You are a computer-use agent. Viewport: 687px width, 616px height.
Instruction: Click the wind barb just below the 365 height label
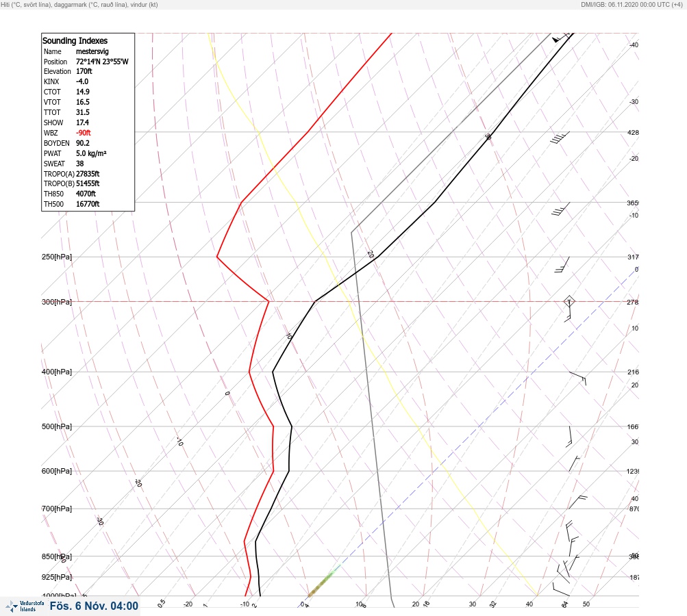[x=561, y=209]
